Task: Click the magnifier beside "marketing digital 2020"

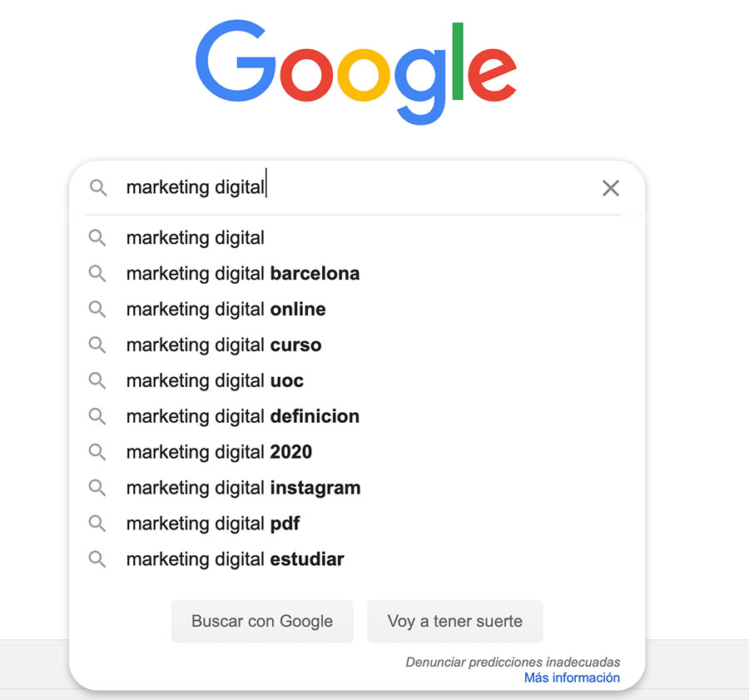Action: tap(97, 452)
